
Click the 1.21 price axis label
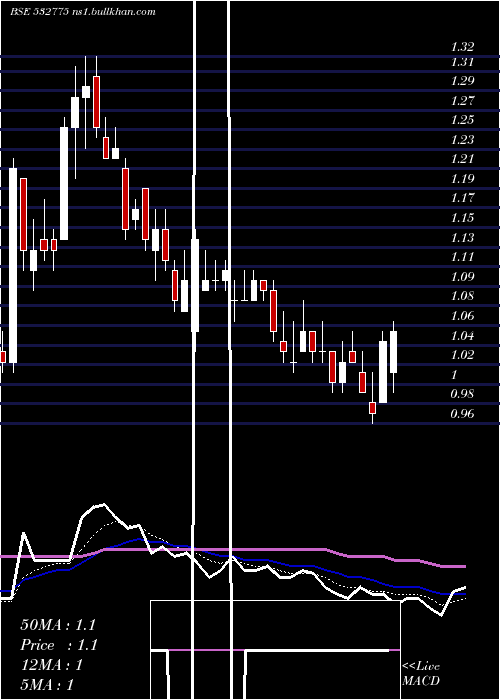[x=462, y=159]
